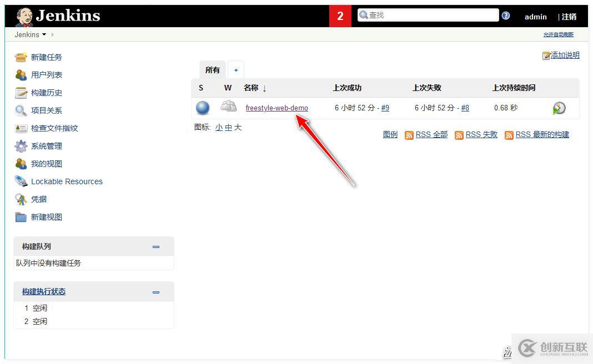Open the freestyle-web-demo job link

(277, 108)
